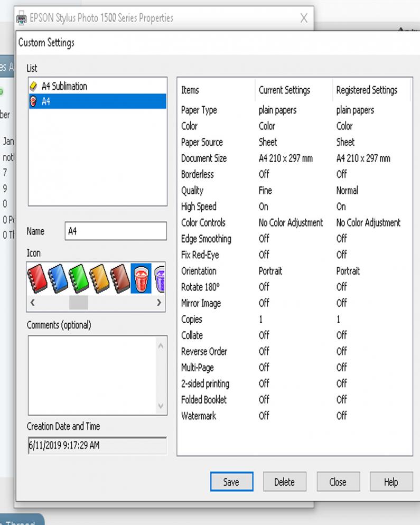Viewport: 420px width, 525px height.
Task: Select the orange notebook icon
Action: coord(99,278)
